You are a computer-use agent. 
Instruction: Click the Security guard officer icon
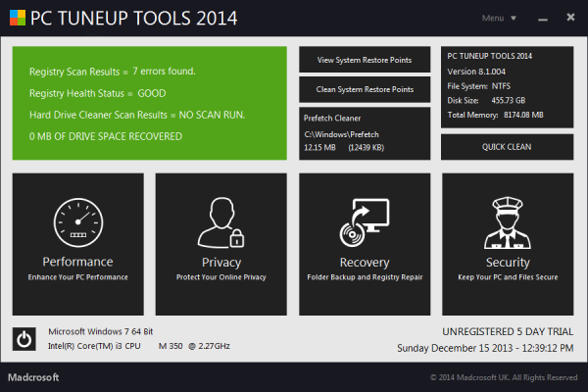[x=508, y=222]
